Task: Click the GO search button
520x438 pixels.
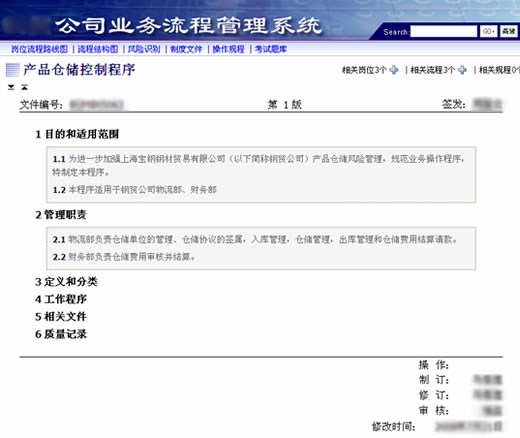Action: (488, 32)
